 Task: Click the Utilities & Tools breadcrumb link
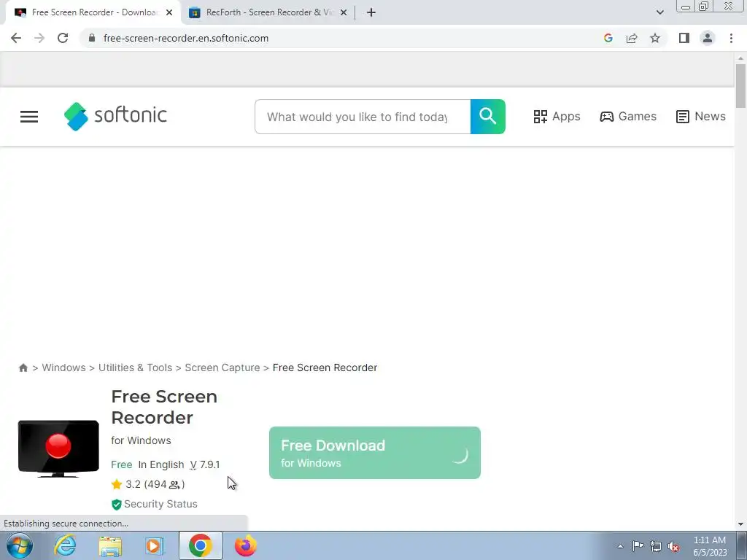pyautogui.click(x=135, y=367)
